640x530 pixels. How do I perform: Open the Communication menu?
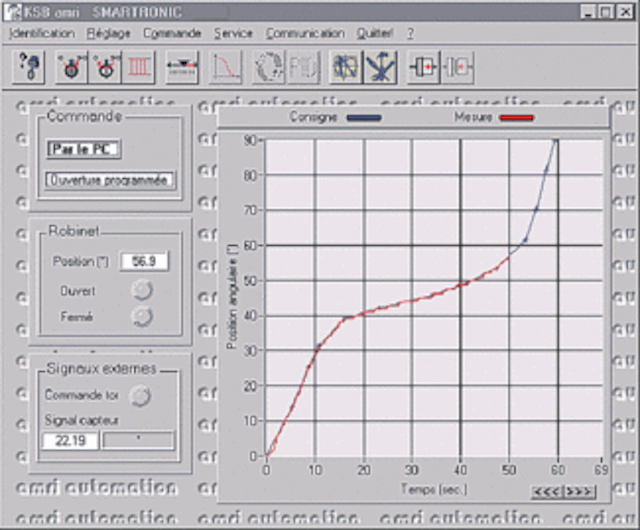[305, 33]
